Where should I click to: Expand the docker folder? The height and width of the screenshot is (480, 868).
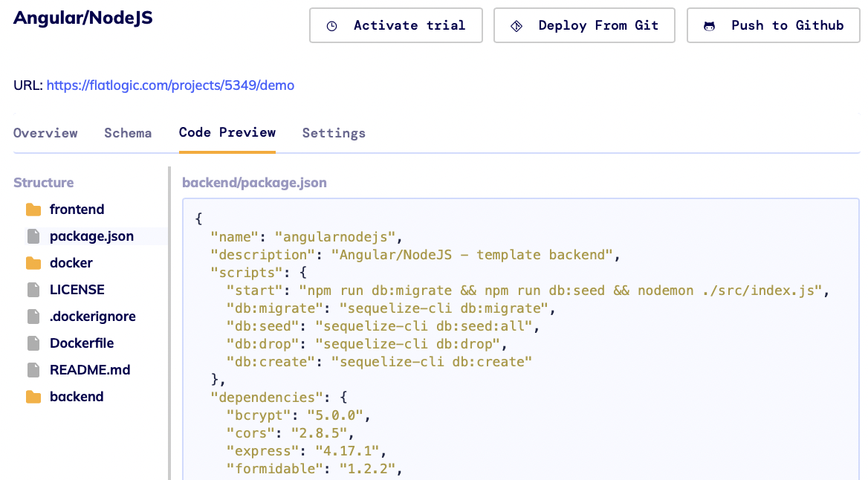click(x=71, y=263)
